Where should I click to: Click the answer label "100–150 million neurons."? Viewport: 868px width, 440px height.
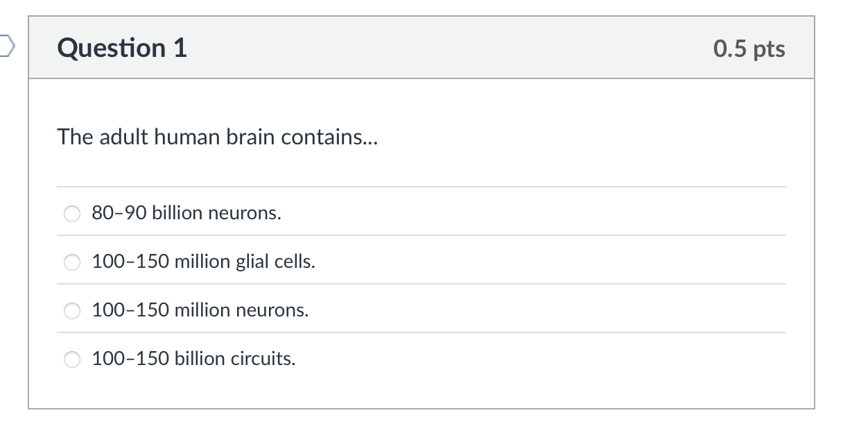point(200,310)
